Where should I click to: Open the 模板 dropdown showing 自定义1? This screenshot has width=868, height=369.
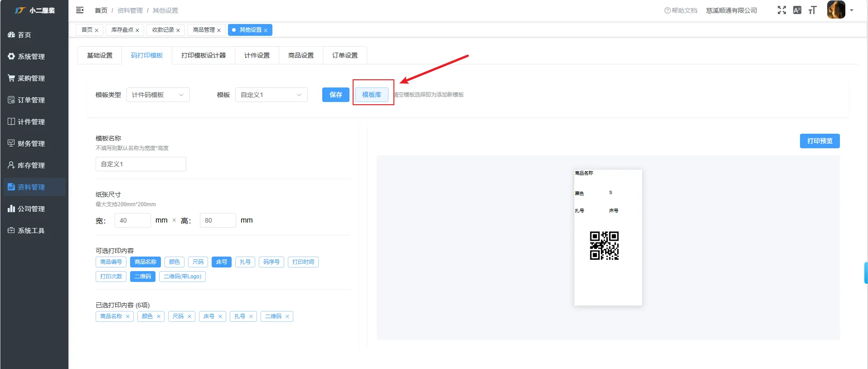271,95
